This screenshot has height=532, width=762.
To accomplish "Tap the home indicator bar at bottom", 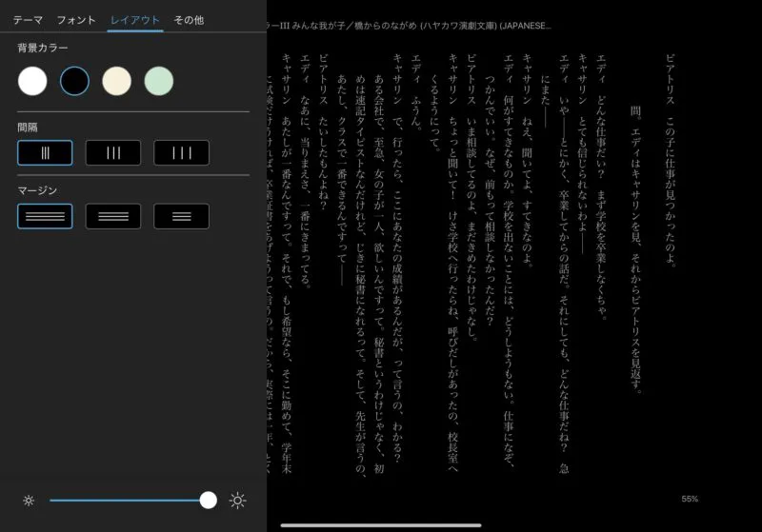I will point(381,525).
